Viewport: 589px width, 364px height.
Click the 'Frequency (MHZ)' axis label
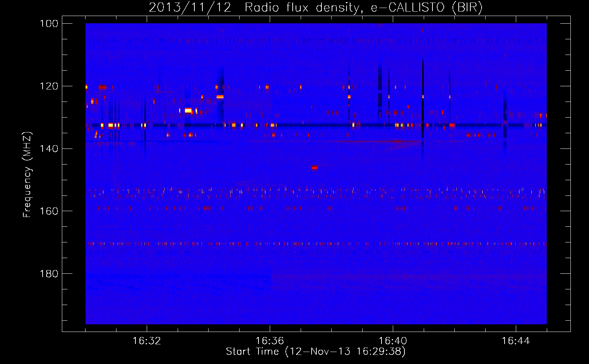27,175
